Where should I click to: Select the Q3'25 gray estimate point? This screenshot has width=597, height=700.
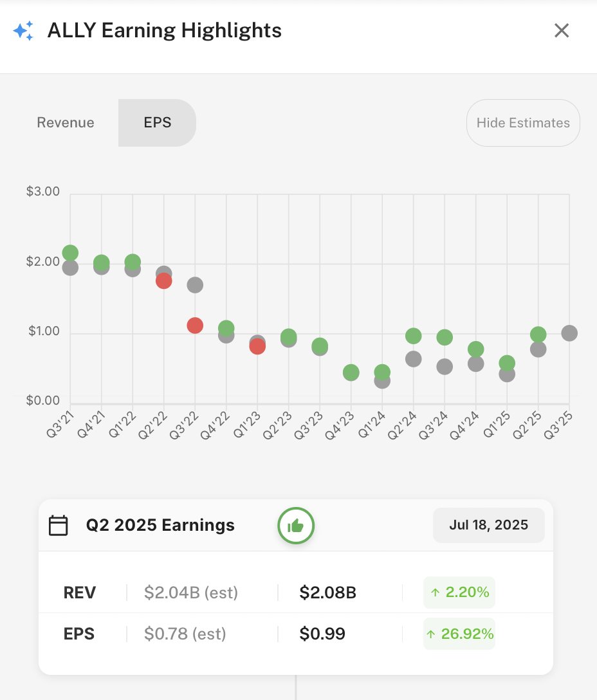(x=569, y=333)
